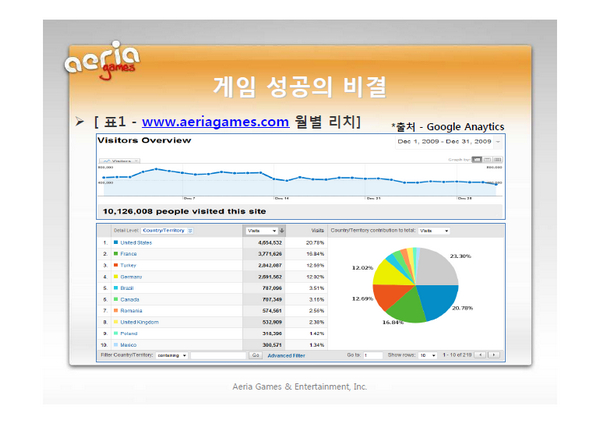Click the red-orange swatch next to Turkey
The image size is (600, 424).
pos(116,265)
